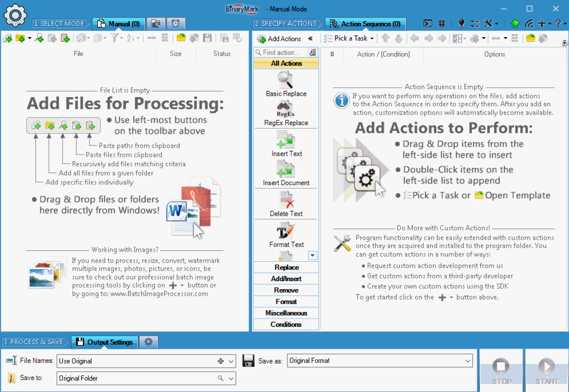Screen dimensions: 569x392
Task: Click the Pick a Task button
Action: 349,38
